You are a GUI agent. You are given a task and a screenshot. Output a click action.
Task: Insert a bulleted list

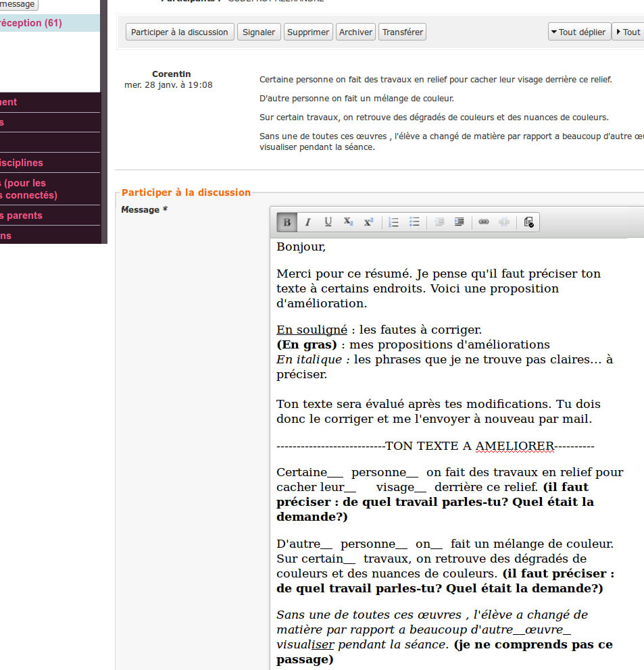click(x=414, y=222)
